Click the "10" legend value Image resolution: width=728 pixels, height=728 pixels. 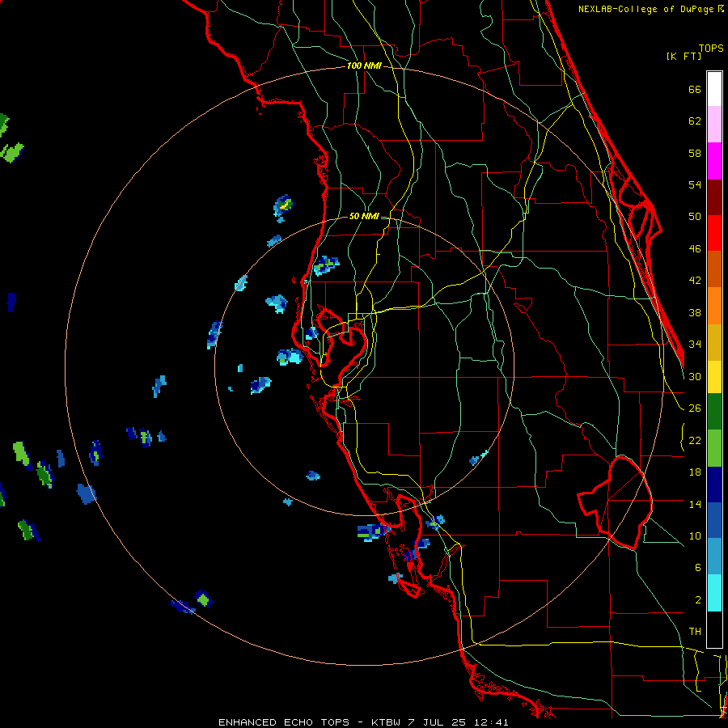[695, 535]
